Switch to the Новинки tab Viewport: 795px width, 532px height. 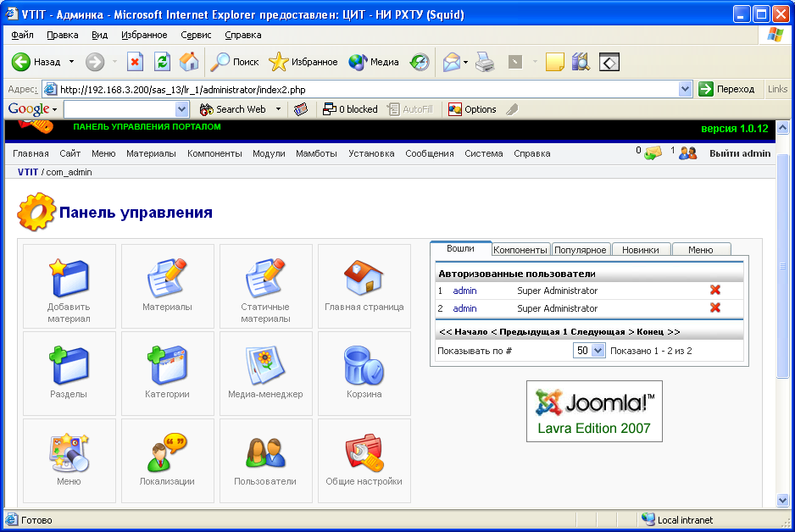pos(641,250)
